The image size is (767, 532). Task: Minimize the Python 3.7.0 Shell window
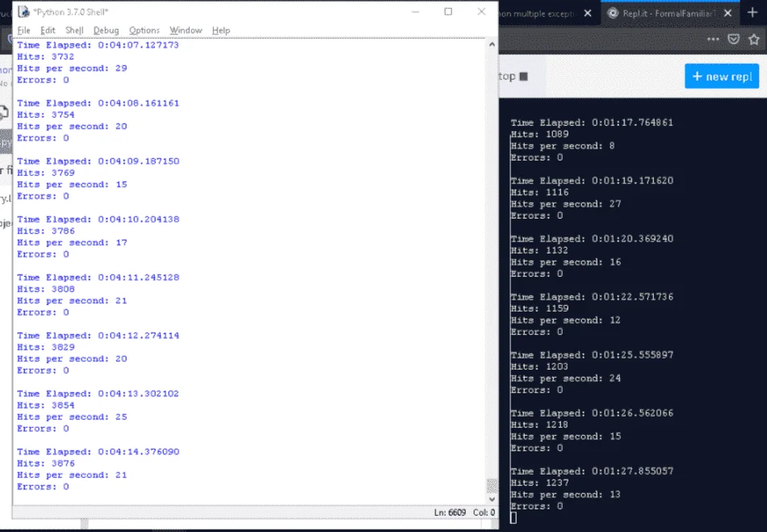(x=415, y=12)
